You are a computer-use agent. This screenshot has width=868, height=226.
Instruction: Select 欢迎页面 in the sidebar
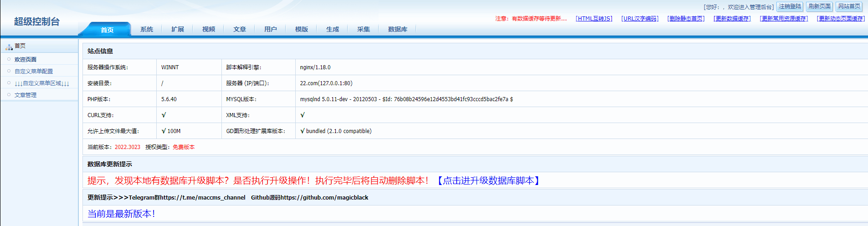[26, 60]
